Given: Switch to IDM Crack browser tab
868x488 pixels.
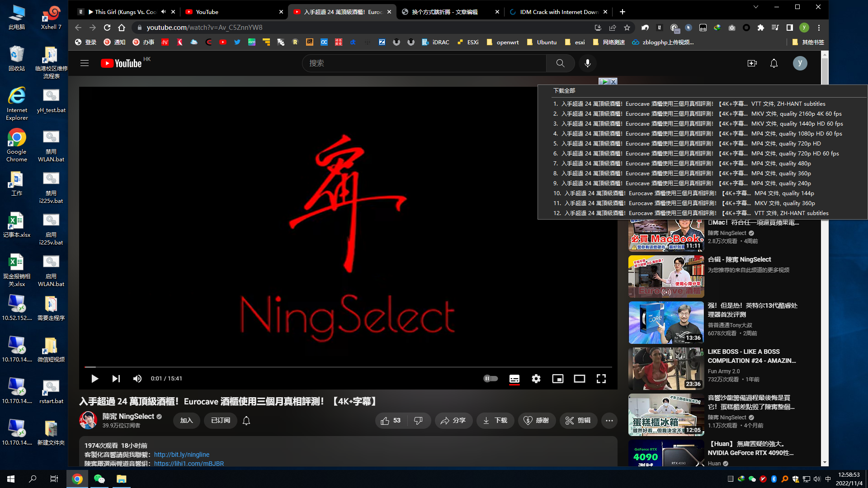Looking at the screenshot, I should (558, 12).
